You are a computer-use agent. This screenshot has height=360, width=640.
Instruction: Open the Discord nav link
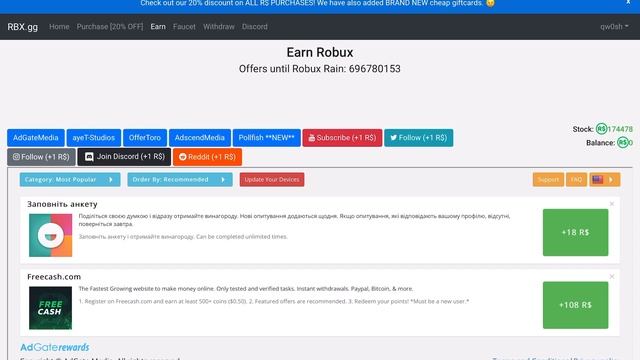pos(255,27)
